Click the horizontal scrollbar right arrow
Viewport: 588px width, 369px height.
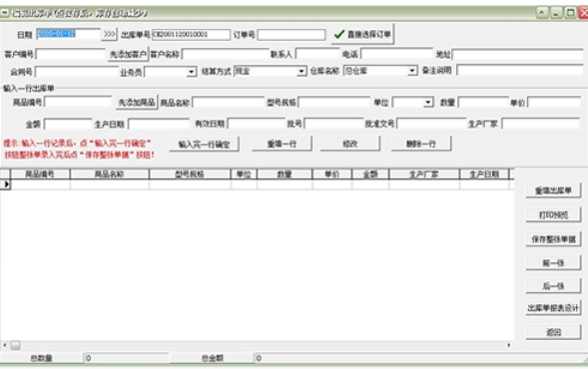tap(509, 345)
